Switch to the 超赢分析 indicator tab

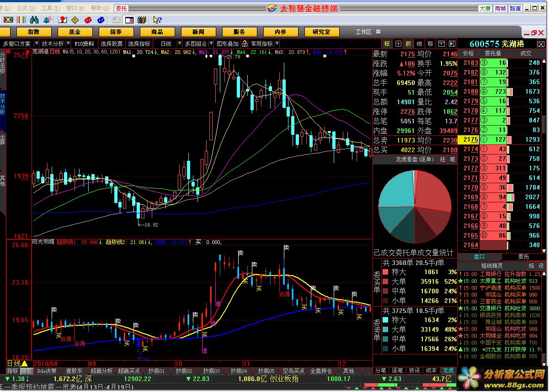[x=101, y=371]
